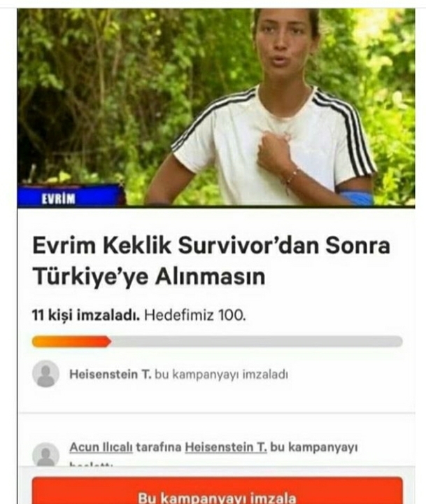426x504 pixels.
Task: Click the orange filled part of the progress bar
Action: [71, 342]
